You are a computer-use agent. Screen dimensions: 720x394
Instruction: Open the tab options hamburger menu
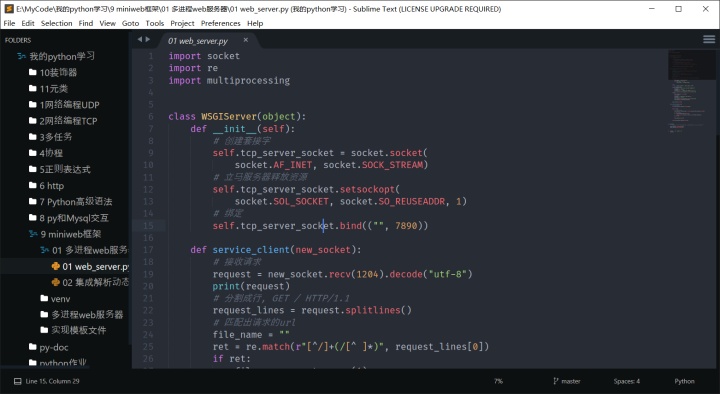pyautogui.click(x=709, y=39)
